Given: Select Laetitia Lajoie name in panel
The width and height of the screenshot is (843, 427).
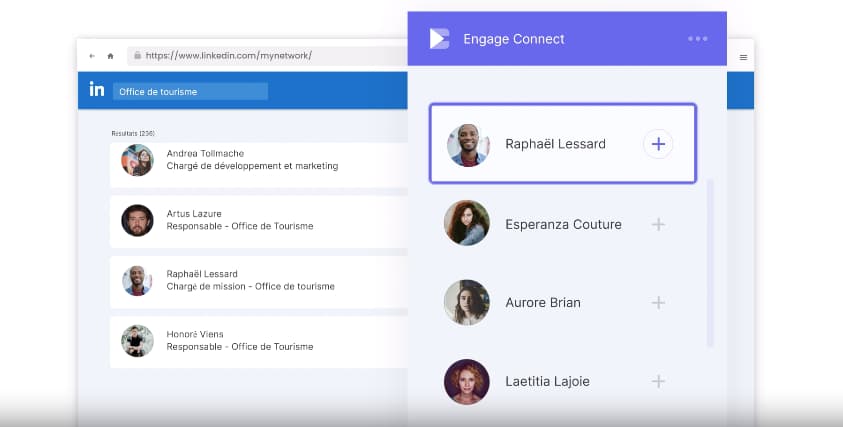Looking at the screenshot, I should (547, 381).
